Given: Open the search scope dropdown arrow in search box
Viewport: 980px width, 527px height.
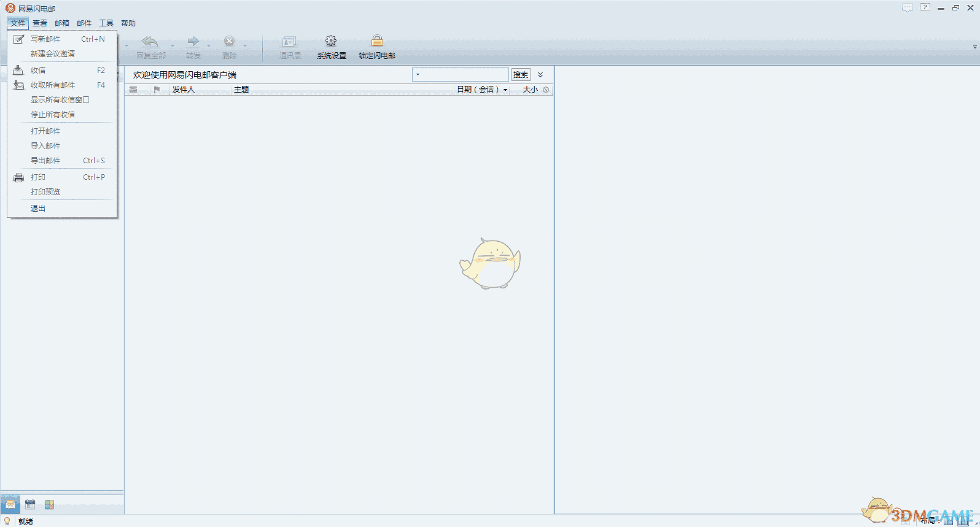Looking at the screenshot, I should [x=418, y=75].
